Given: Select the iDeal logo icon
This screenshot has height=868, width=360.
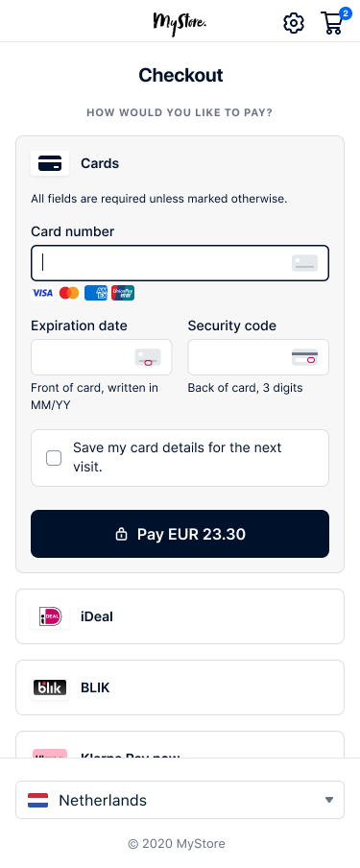Looking at the screenshot, I should (x=50, y=616).
